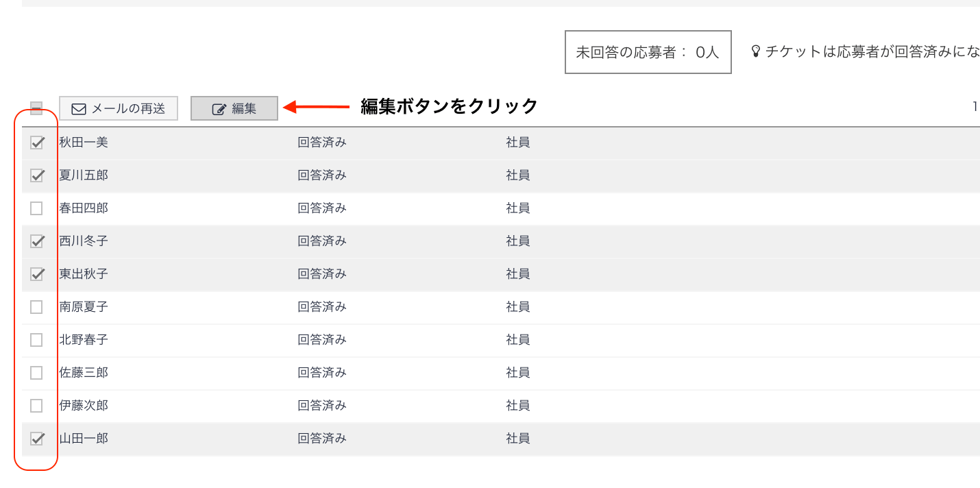Screen dimensions: 980x488
Task: Check the checkbox for 伊藤次郎
Action: tap(37, 406)
